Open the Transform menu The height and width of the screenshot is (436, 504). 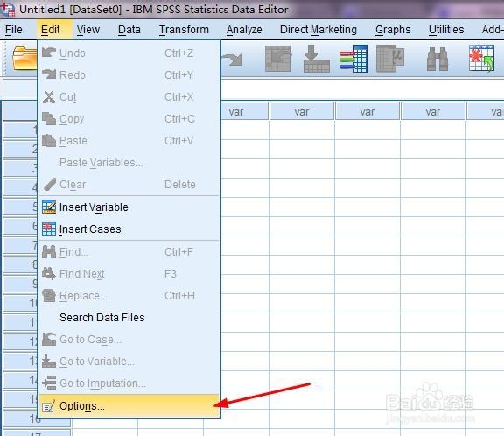click(x=184, y=30)
